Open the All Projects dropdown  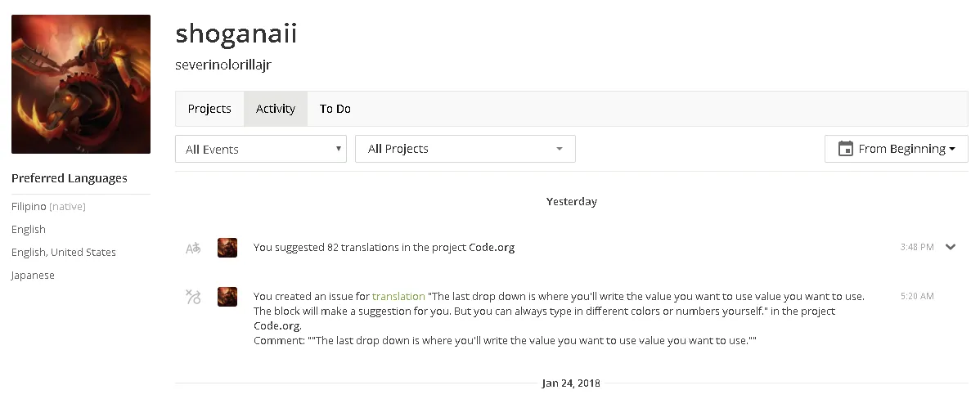pos(465,149)
